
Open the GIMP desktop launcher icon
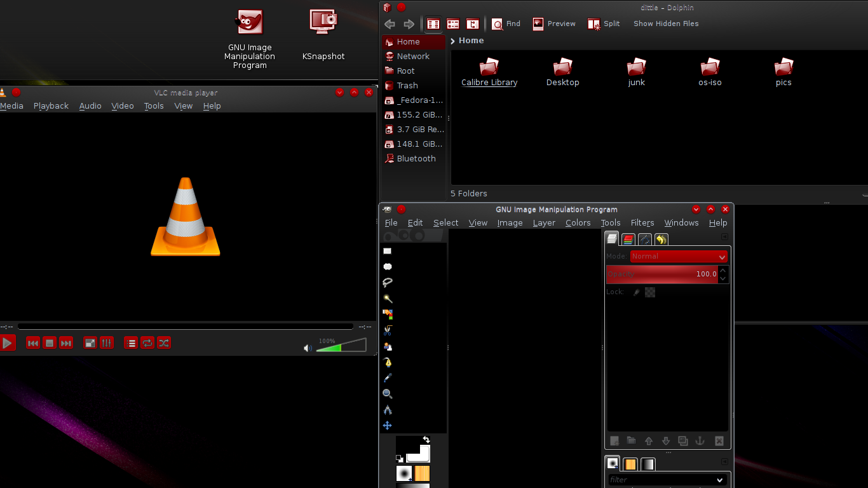click(250, 39)
